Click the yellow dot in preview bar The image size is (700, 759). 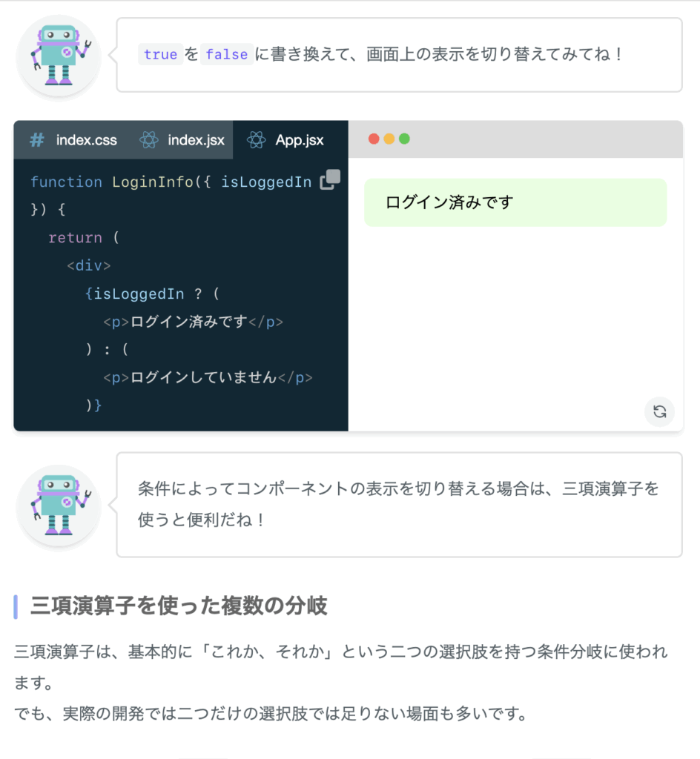point(389,139)
